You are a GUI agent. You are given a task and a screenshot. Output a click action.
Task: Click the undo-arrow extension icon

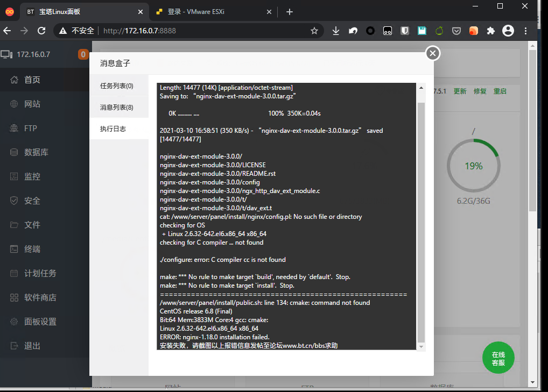[x=353, y=31]
